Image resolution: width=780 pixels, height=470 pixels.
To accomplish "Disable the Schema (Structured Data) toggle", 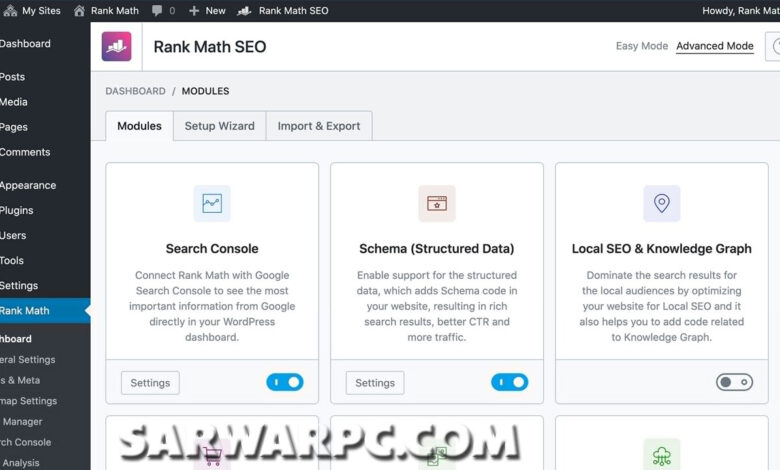I will coord(509,382).
